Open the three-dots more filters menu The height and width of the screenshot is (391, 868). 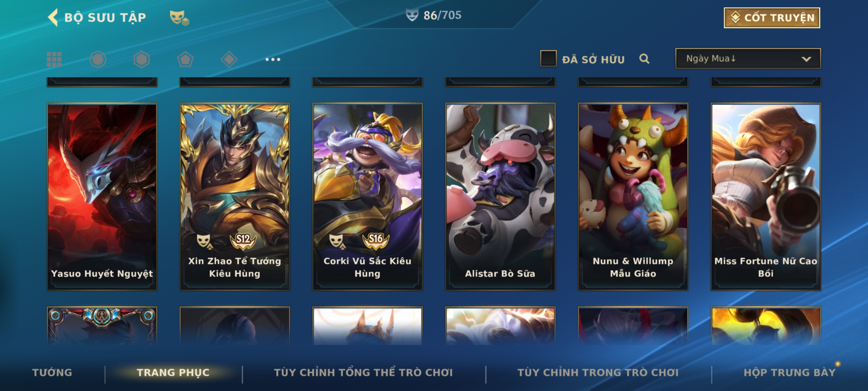(273, 59)
